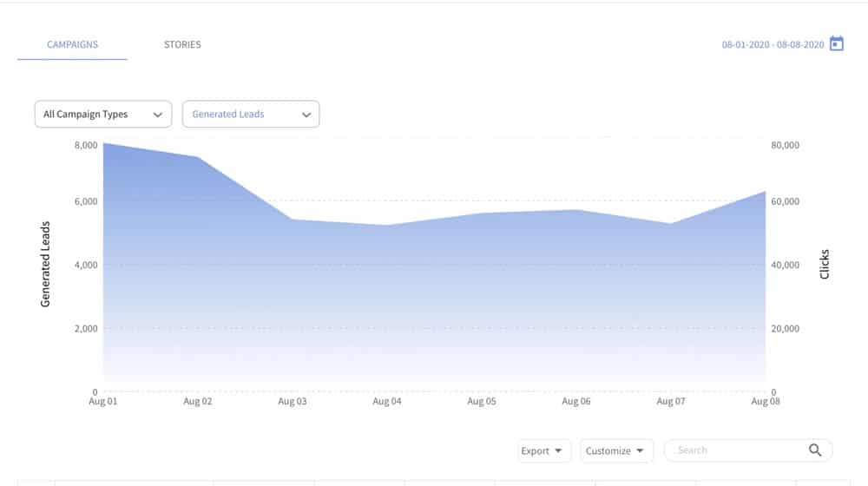Image resolution: width=868 pixels, height=486 pixels.
Task: Click the vertical Clicks axis title
Action: tap(825, 265)
